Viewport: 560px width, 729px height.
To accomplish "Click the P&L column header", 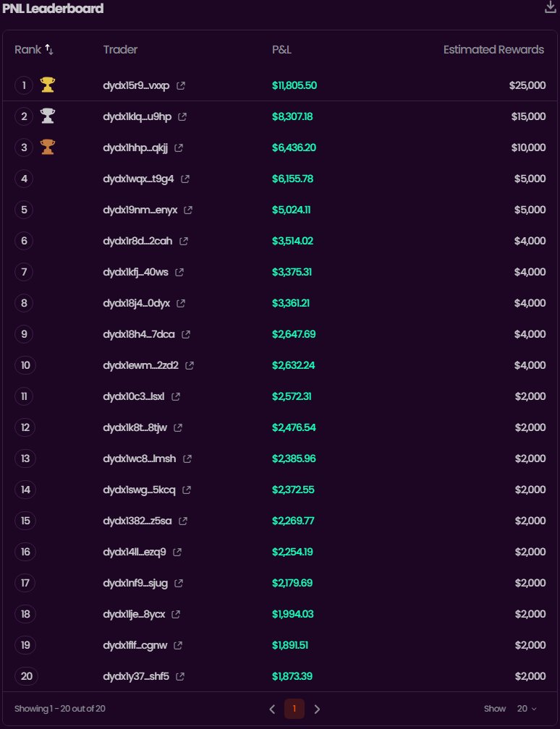I will pos(281,50).
